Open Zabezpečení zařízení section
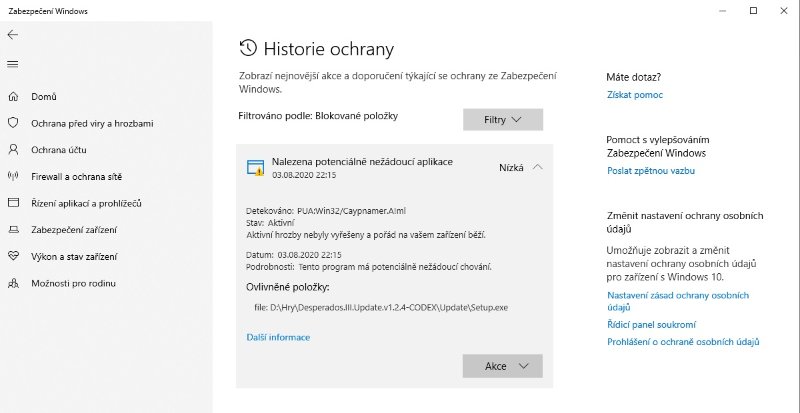This screenshot has width=800, height=413. point(74,230)
